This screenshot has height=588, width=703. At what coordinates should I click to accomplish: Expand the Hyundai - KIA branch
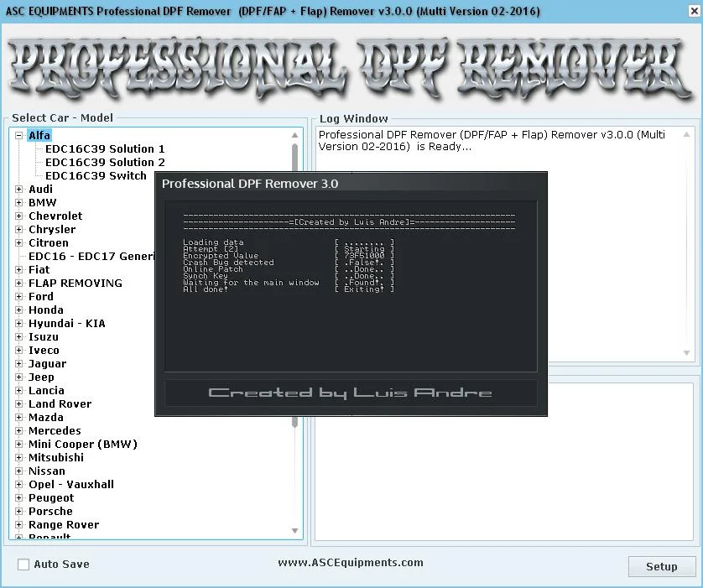[x=19, y=323]
